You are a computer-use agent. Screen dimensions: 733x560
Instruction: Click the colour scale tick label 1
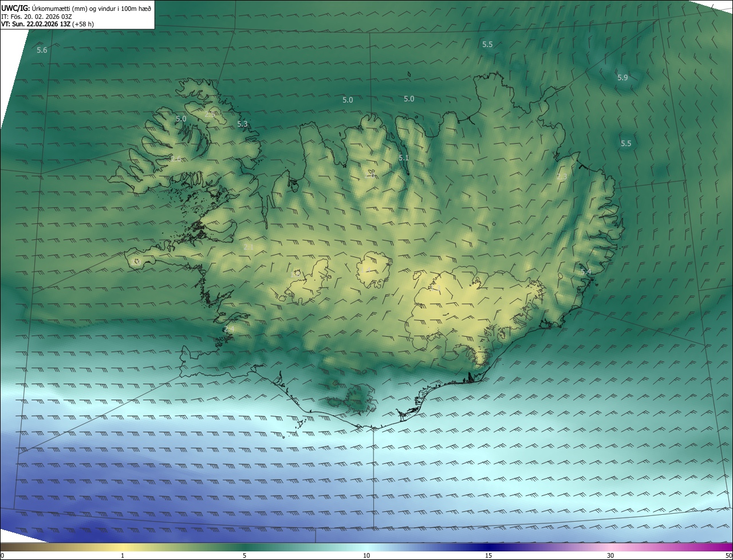pos(123,555)
